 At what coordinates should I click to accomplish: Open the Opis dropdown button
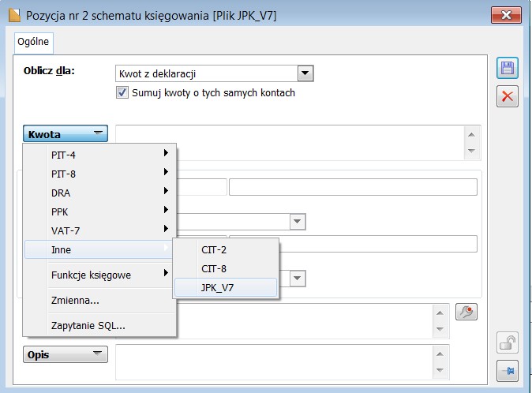pos(66,354)
